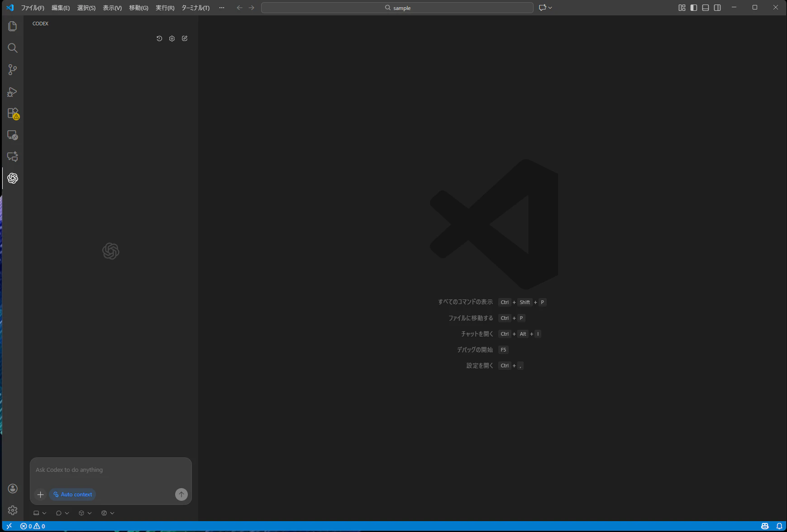Click the remote window indicator in status bar
This screenshot has height=532, width=787.
tap(9, 526)
